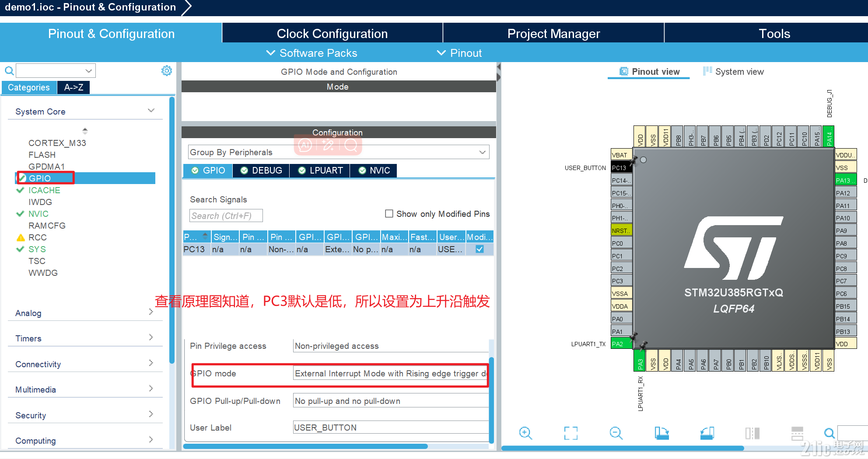The width and height of the screenshot is (868, 459).
Task: Open the category search dropdown
Action: pos(89,71)
